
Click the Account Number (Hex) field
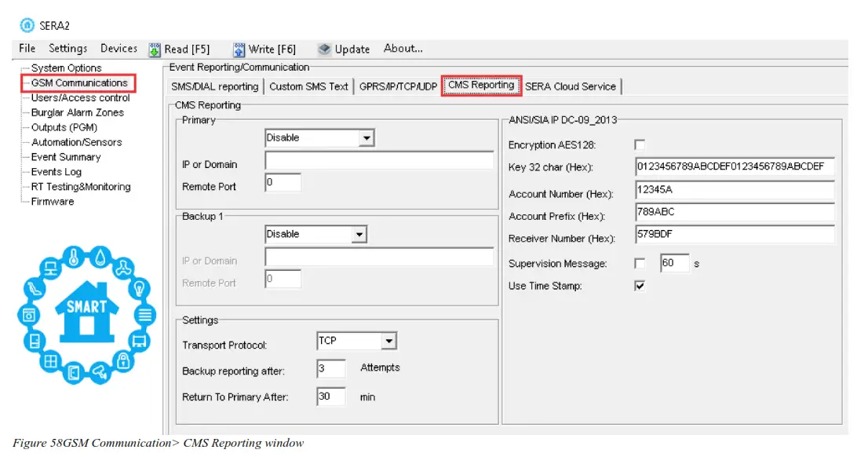(735, 190)
